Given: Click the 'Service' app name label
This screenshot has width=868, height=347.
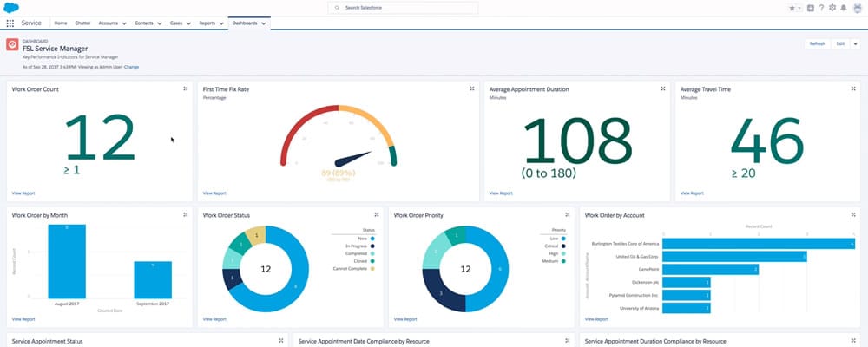Looking at the screenshot, I should [31, 23].
